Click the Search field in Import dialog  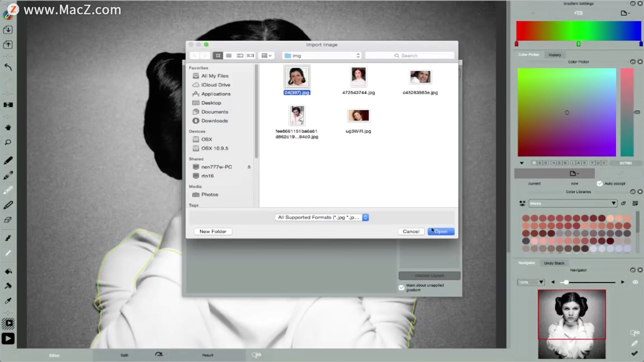410,56
